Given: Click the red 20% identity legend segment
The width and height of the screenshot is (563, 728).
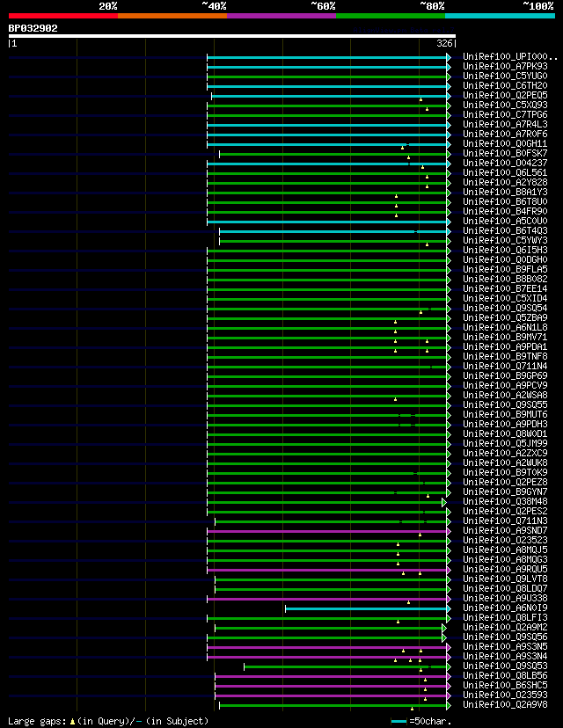Looking at the screenshot, I should point(63,16).
